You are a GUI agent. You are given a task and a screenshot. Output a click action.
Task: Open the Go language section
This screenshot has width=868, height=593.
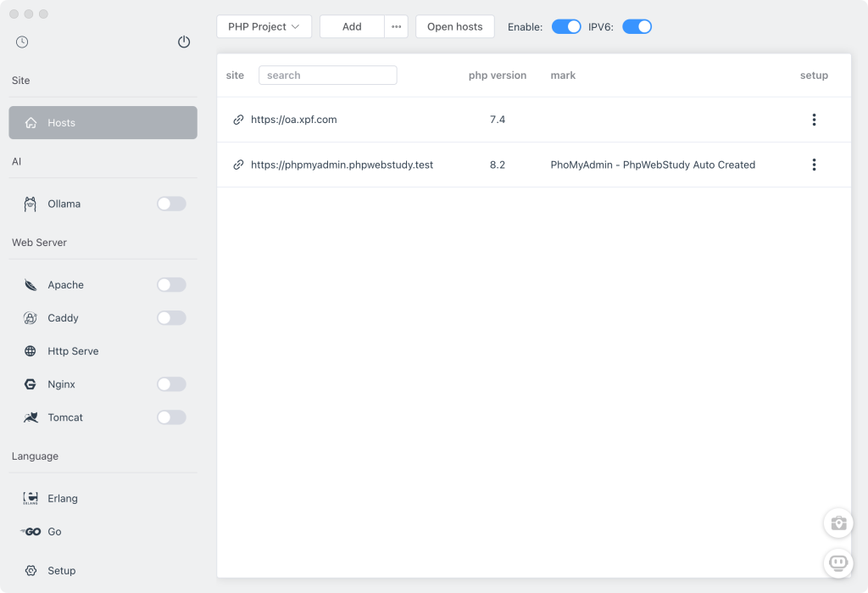pos(54,532)
